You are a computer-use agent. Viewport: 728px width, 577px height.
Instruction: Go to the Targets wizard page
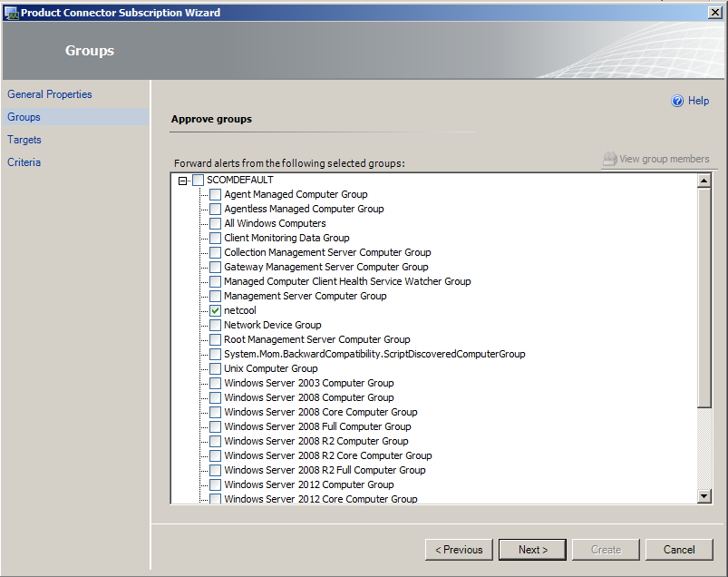pyautogui.click(x=24, y=140)
